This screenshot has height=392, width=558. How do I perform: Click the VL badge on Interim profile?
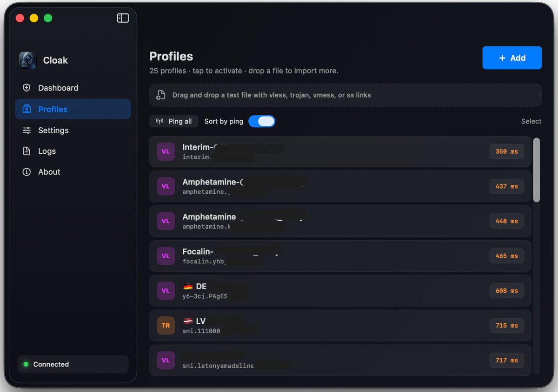[166, 151]
